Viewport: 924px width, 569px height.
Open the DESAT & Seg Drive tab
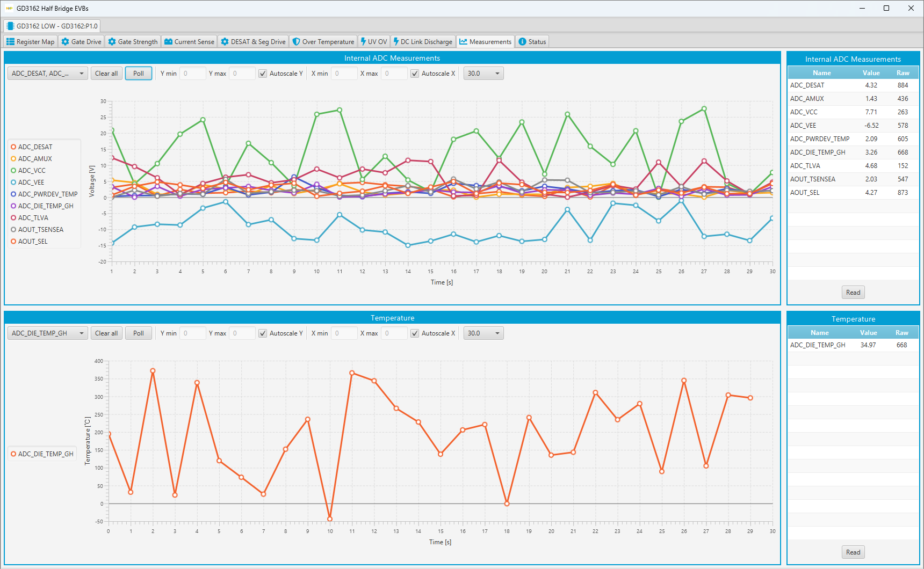click(x=253, y=42)
